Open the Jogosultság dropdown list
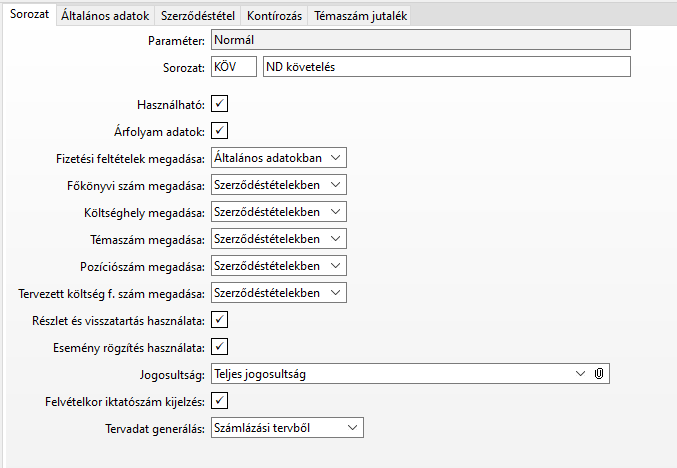The height and width of the screenshot is (468, 677). point(581,374)
